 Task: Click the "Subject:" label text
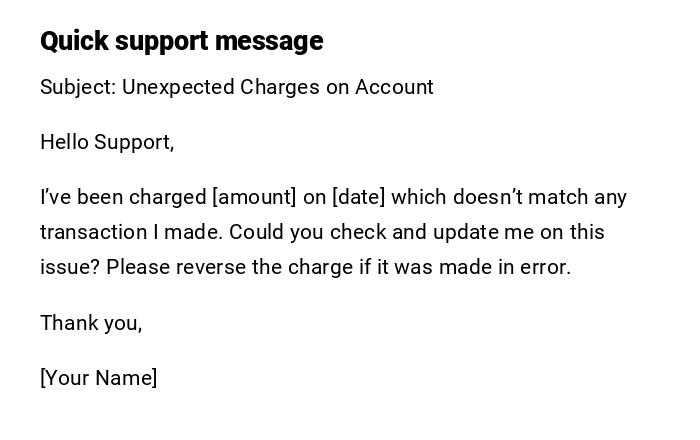[x=78, y=87]
